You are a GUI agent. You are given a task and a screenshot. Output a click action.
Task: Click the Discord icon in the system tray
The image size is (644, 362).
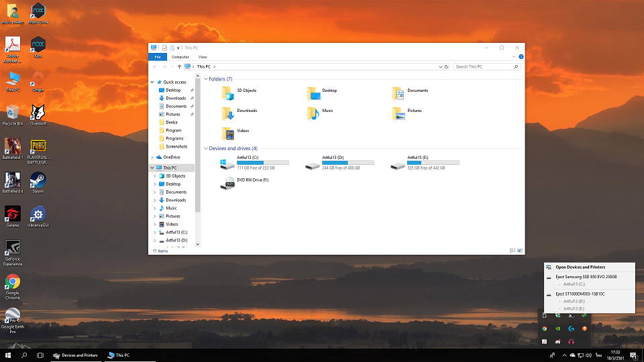click(x=557, y=342)
